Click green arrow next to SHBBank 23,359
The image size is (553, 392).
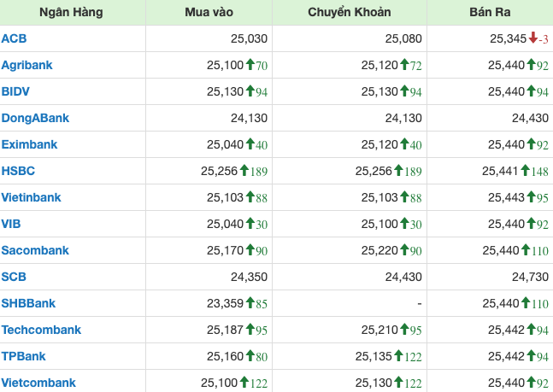coord(250,302)
